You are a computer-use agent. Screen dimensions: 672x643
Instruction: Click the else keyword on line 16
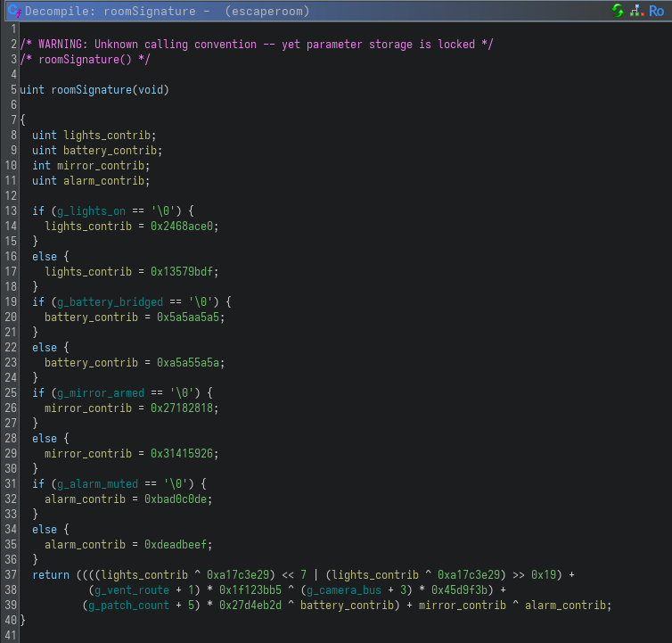pyautogui.click(x=45, y=257)
